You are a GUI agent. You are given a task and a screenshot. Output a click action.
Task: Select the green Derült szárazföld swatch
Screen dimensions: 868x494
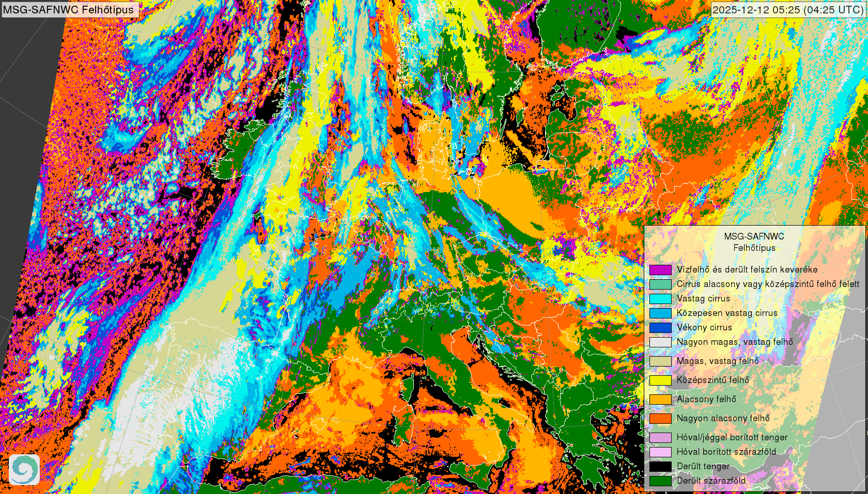(660, 481)
